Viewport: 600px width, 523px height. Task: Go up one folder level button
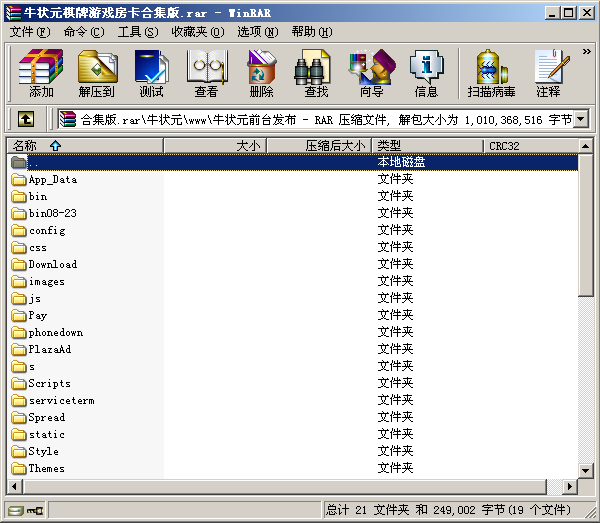[x=26, y=119]
